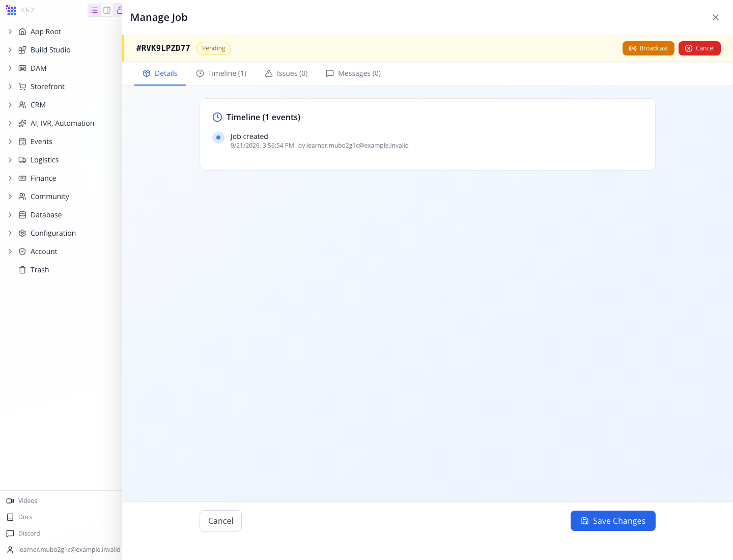Click the chat bubble icon beside Discord
Viewport: 733px width, 560px height.
tap(10, 534)
